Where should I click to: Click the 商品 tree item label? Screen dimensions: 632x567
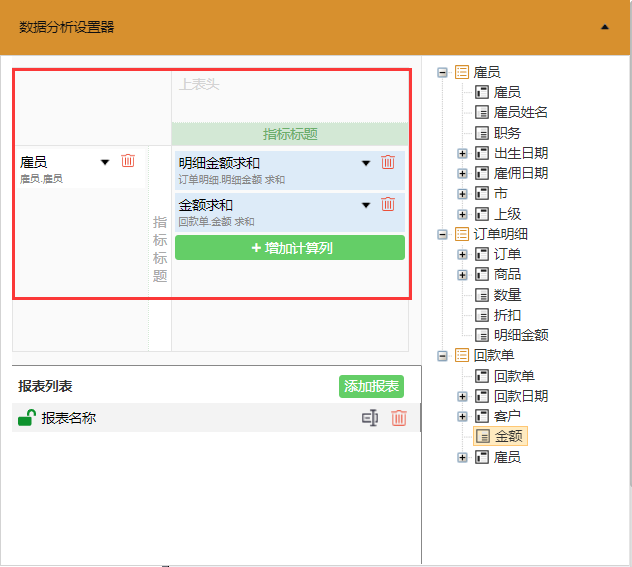click(x=507, y=275)
